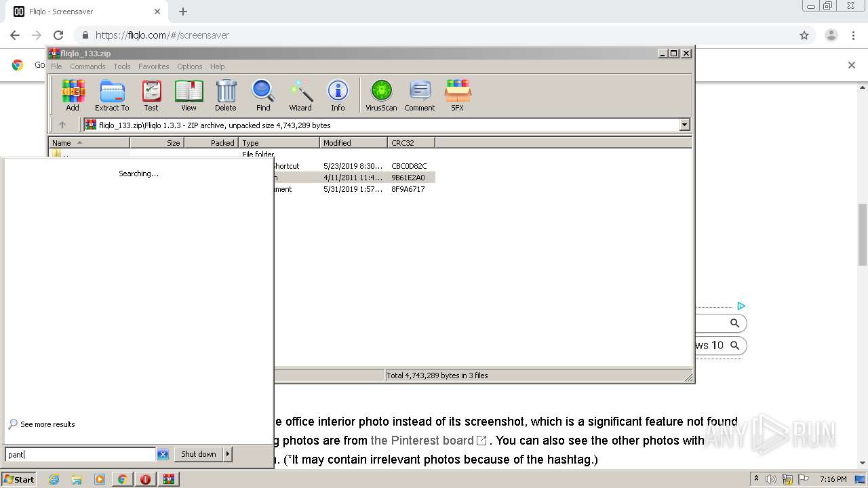Click the SFX toolbar icon
Image resolution: width=868 pixels, height=488 pixels.
(458, 95)
